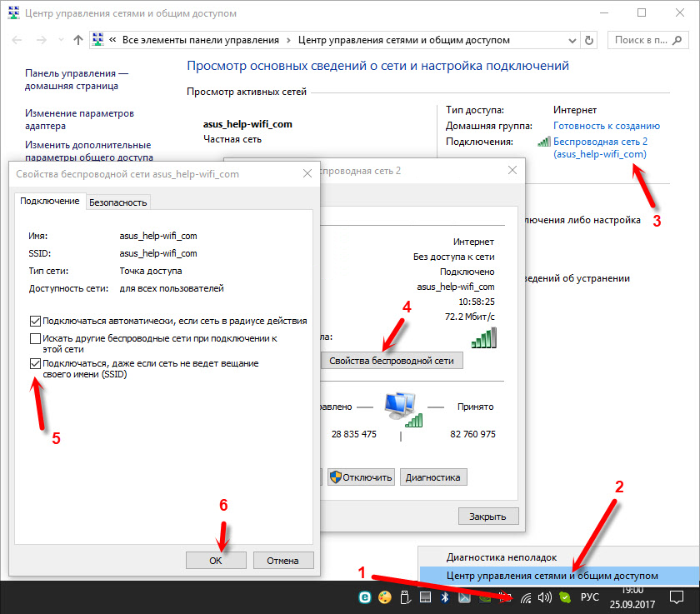Viewport: 700px width, 614px height.
Task: Switch to the Безопасность tab
Action: (117, 202)
